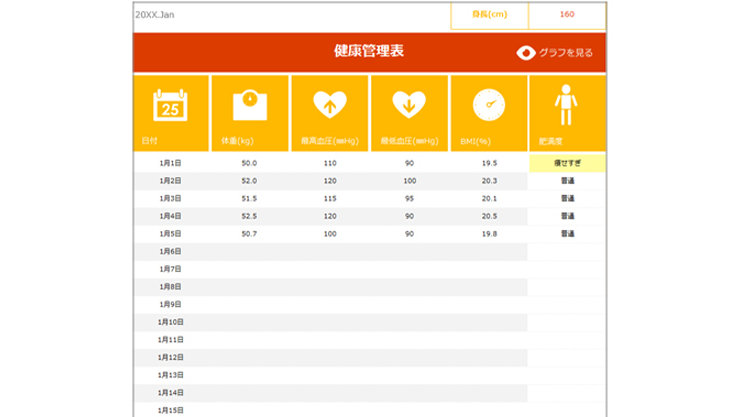
Task: Select systolic value 120 in 1月2日 row
Action: (330, 181)
